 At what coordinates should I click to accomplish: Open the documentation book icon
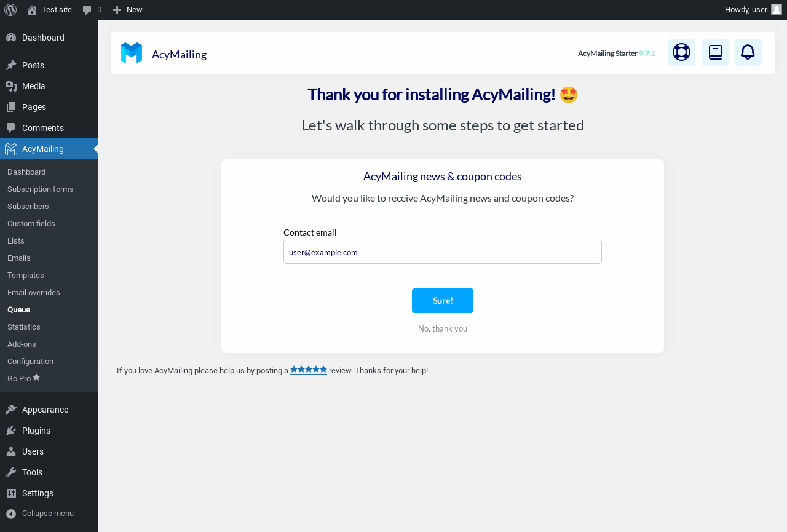point(715,52)
